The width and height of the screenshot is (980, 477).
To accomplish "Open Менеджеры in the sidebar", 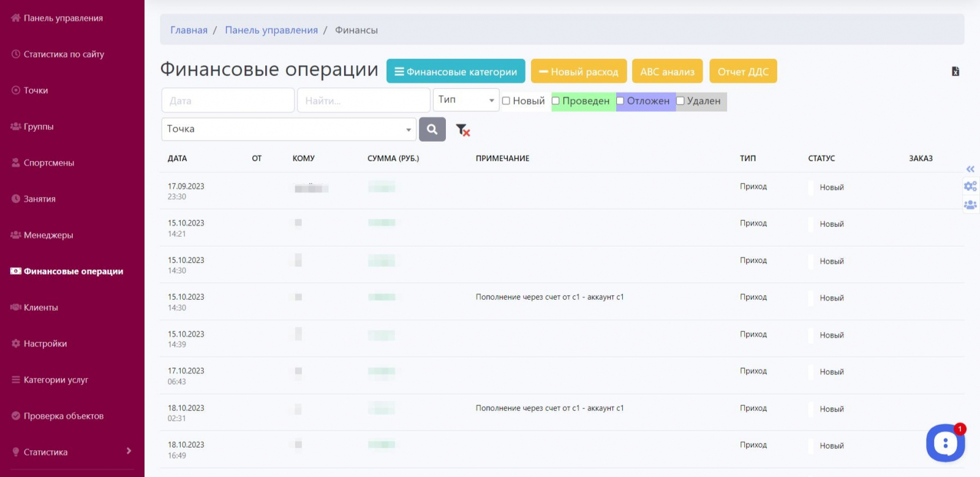I will [48, 235].
